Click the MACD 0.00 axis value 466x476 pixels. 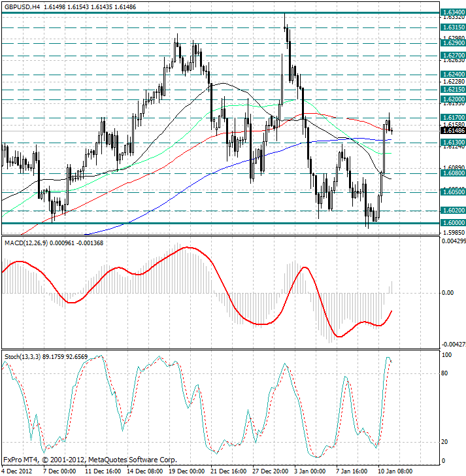coord(448,293)
